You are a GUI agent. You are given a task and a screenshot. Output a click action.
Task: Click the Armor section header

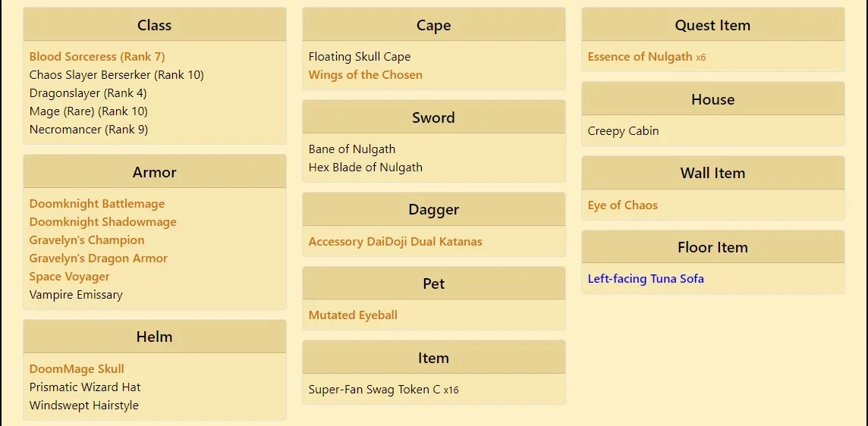(155, 172)
